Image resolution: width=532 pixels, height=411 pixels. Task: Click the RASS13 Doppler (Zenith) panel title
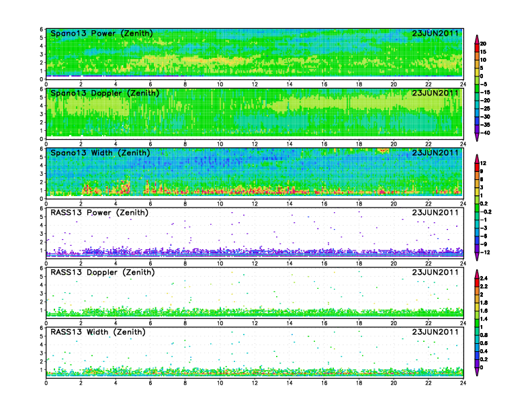tap(103, 272)
